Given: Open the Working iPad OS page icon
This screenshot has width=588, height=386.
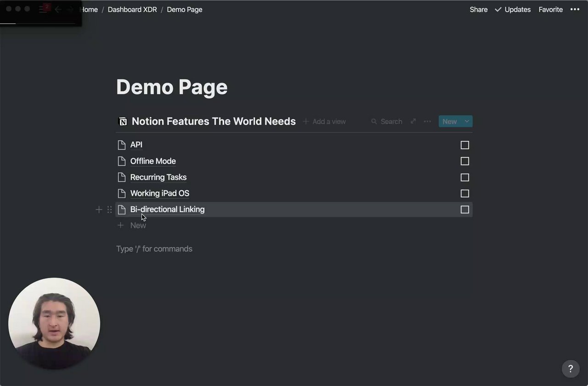Looking at the screenshot, I should click(x=122, y=193).
